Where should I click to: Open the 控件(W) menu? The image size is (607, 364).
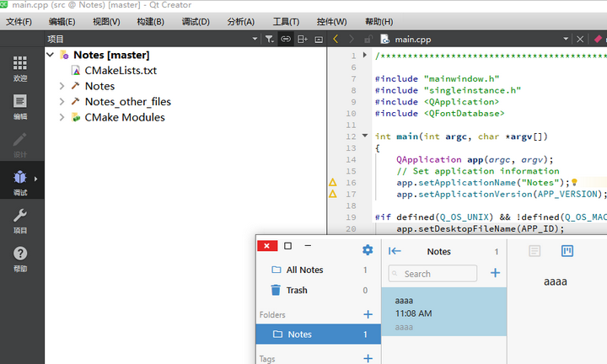point(332,22)
